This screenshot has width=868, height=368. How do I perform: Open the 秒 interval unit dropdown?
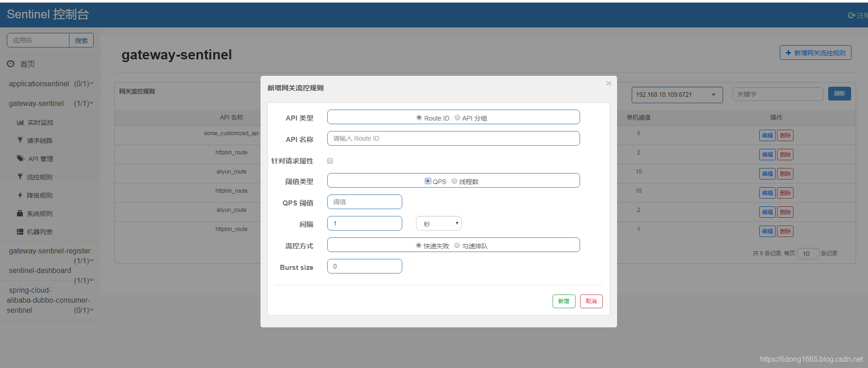439,223
